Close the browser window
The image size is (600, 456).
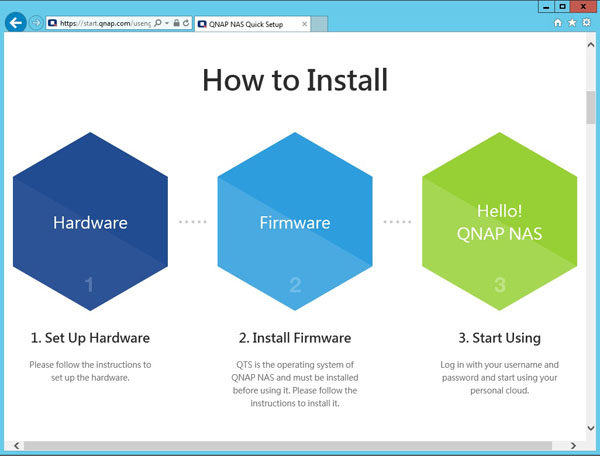tap(584, 7)
